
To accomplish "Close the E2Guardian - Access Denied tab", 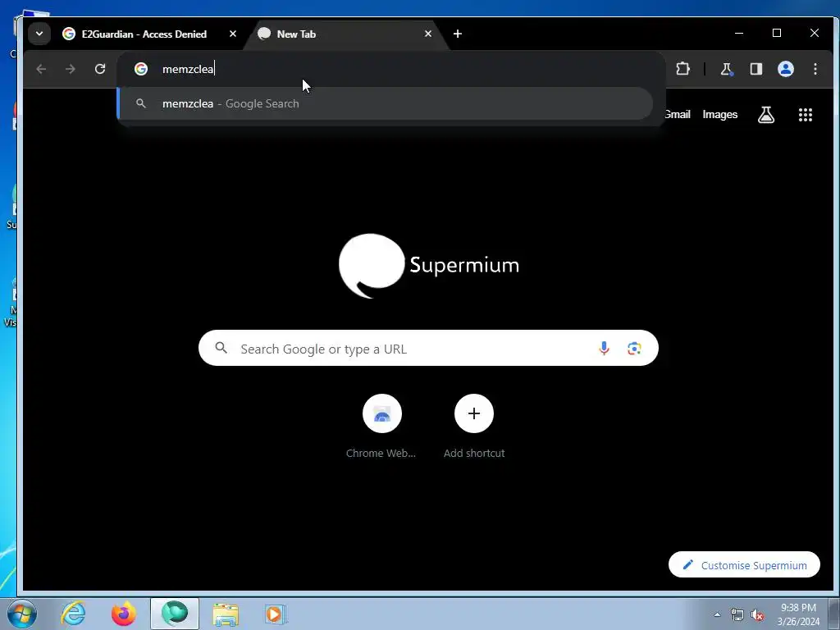I will 232,34.
